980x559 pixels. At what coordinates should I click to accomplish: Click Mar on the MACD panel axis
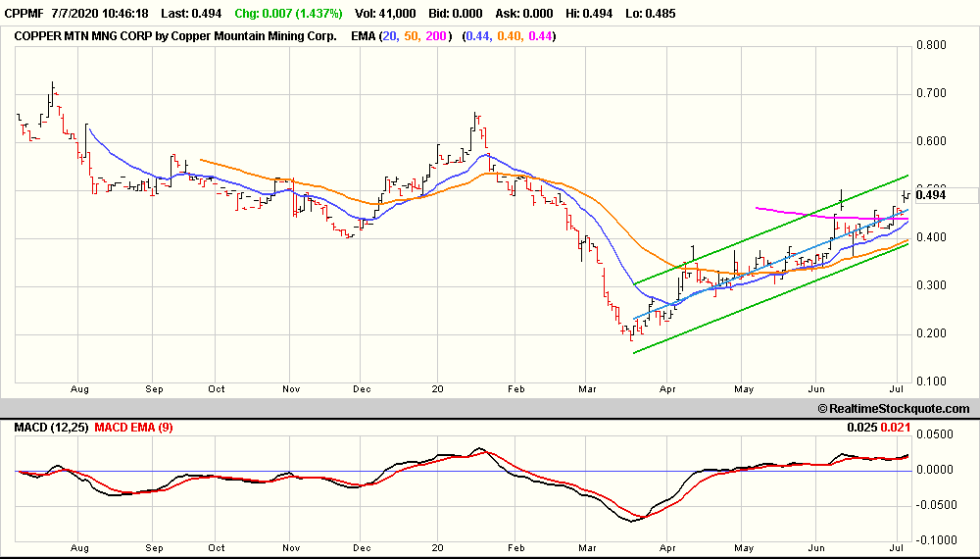pos(587,548)
